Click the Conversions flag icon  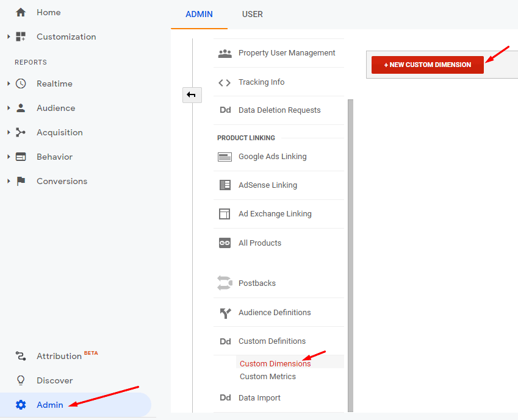click(21, 181)
